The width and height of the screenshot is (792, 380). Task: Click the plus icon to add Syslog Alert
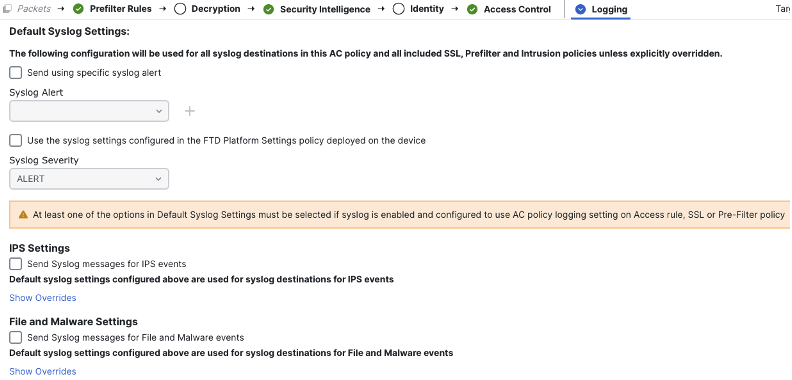point(189,111)
